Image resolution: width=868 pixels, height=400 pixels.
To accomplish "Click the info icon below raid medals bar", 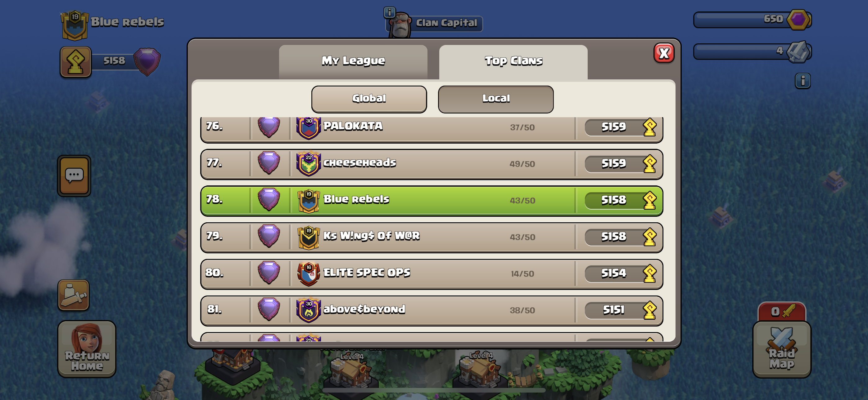I will [x=802, y=81].
